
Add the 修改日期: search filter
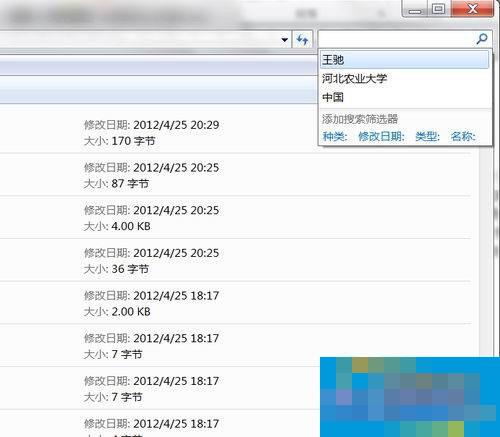pyautogui.click(x=381, y=136)
